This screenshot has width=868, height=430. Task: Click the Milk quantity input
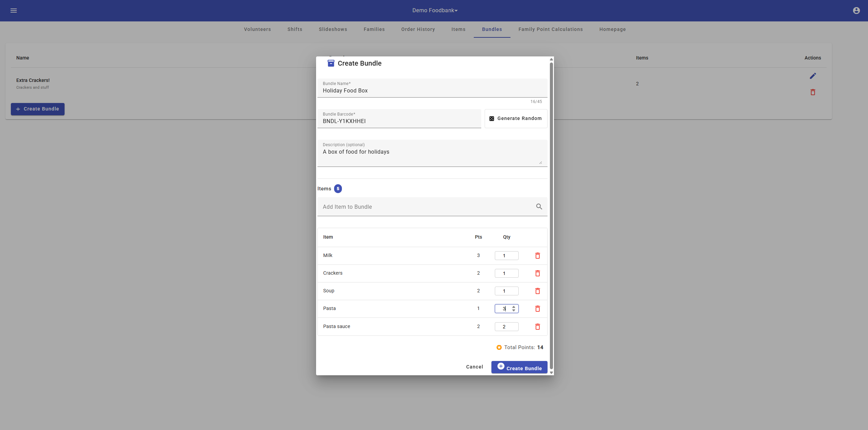click(506, 256)
